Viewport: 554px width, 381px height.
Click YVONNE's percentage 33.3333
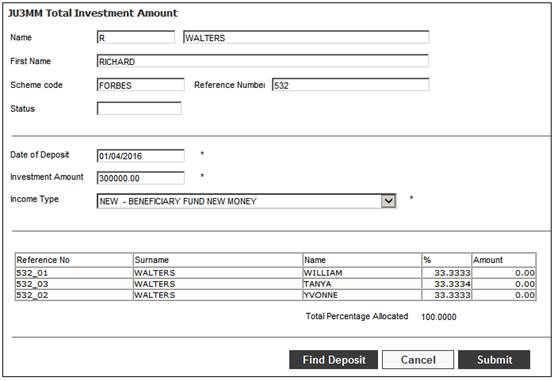pyautogui.click(x=447, y=295)
